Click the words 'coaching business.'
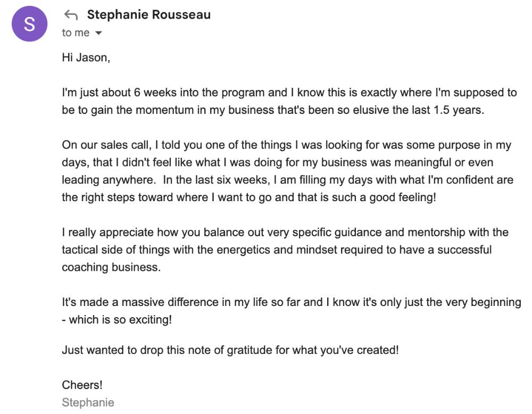 tap(111, 267)
